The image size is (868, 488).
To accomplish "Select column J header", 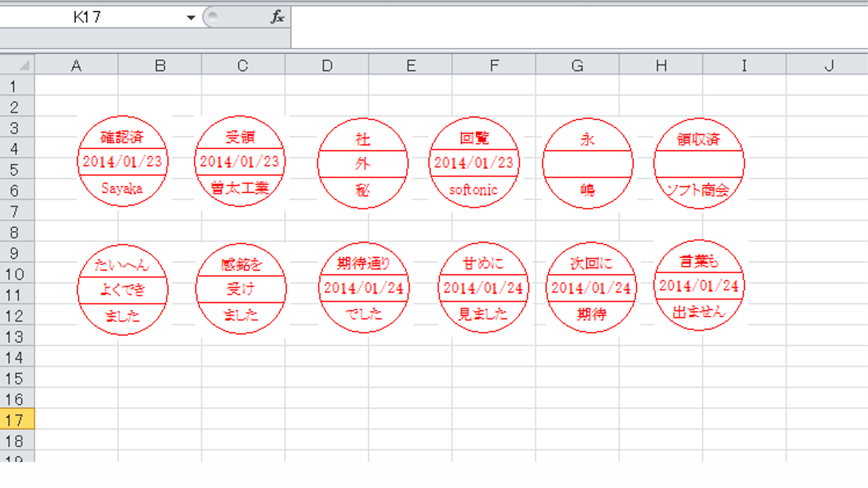I will [x=828, y=65].
